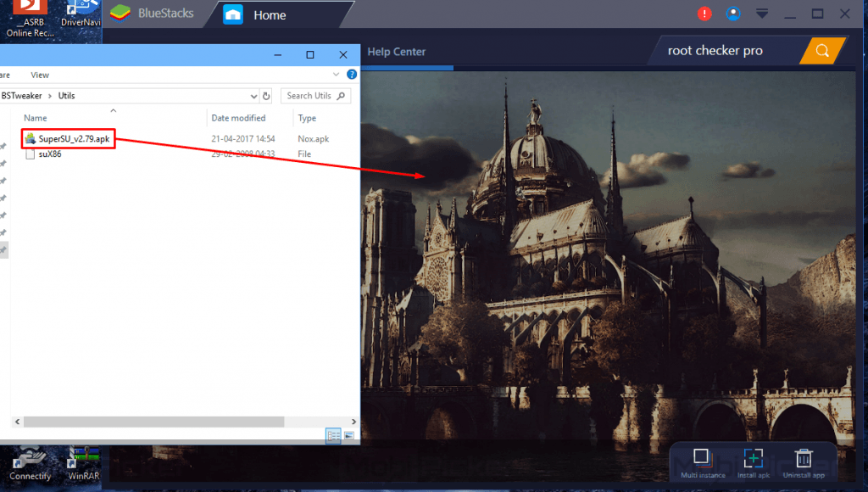Open the ASRB Online Rec desktop shortcut
Image resolution: width=868 pixels, height=492 pixels.
click(x=30, y=20)
